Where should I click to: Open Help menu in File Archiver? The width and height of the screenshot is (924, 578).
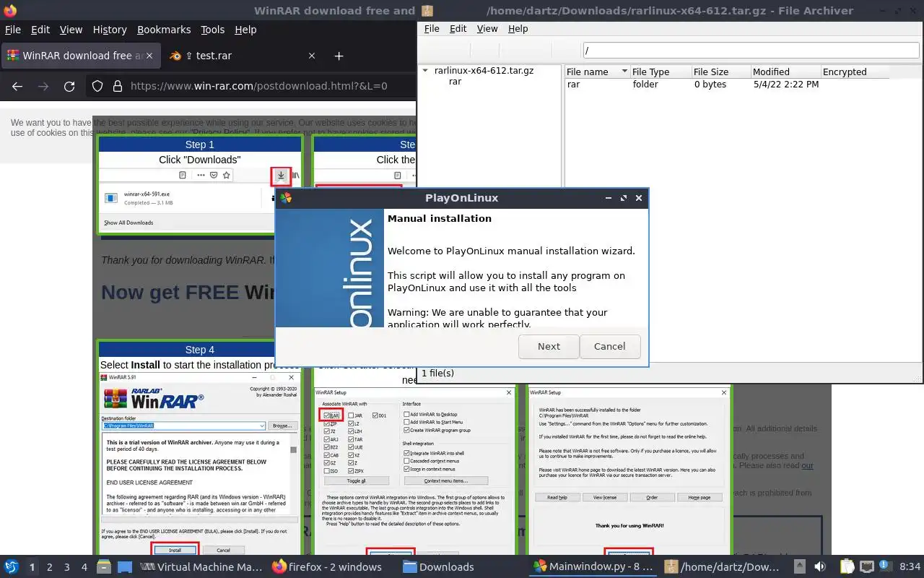(518, 29)
